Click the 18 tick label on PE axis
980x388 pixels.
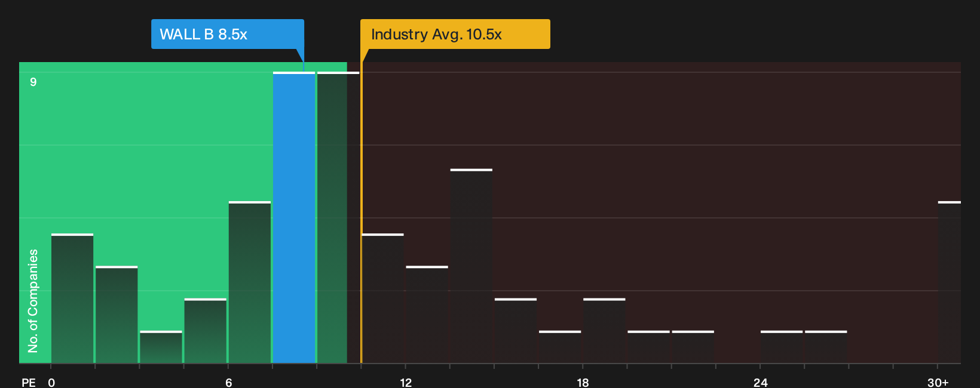click(x=583, y=382)
